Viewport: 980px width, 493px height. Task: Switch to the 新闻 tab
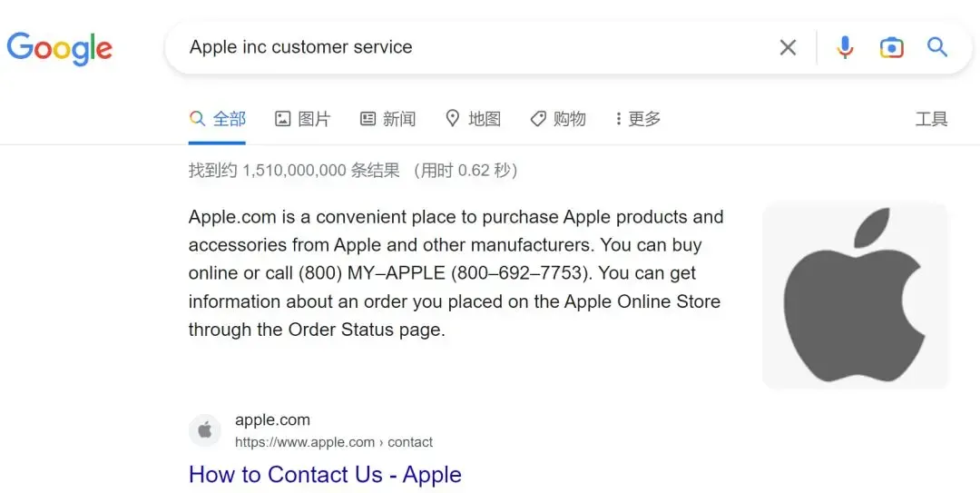point(388,119)
